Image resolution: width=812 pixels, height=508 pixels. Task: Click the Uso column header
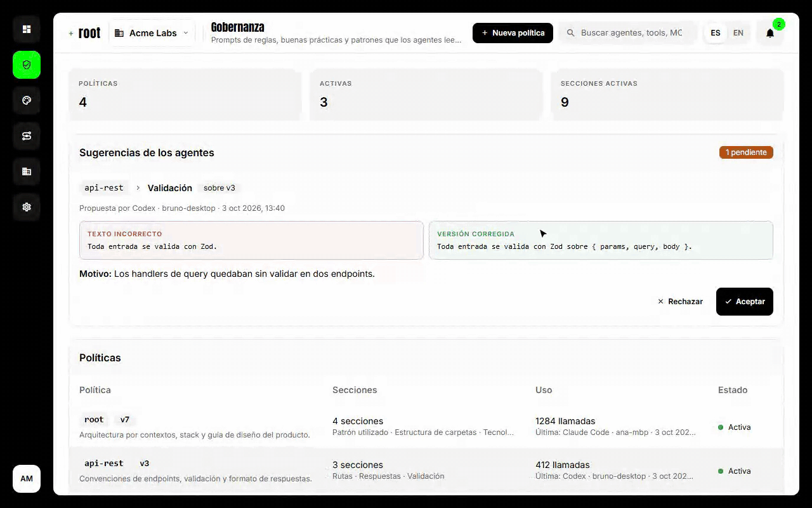point(544,390)
